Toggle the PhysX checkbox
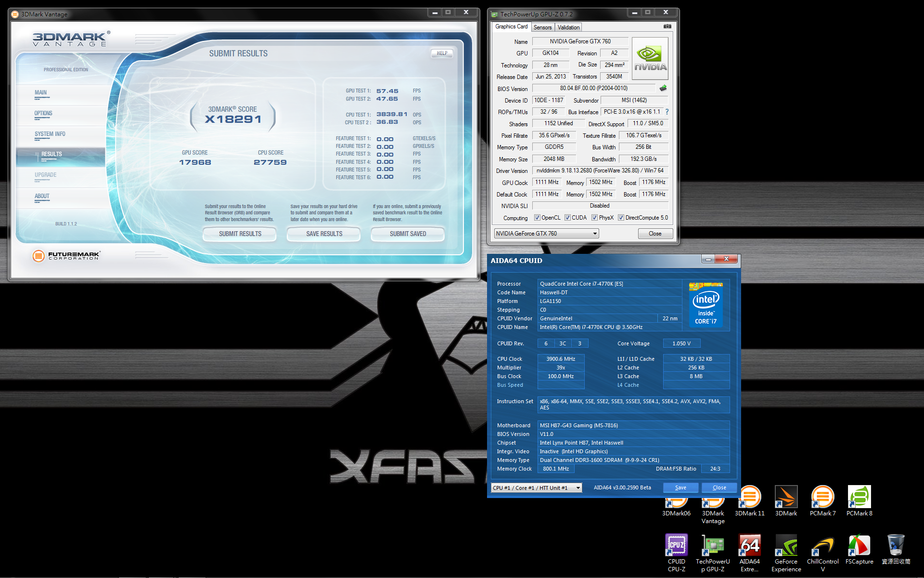 click(594, 218)
